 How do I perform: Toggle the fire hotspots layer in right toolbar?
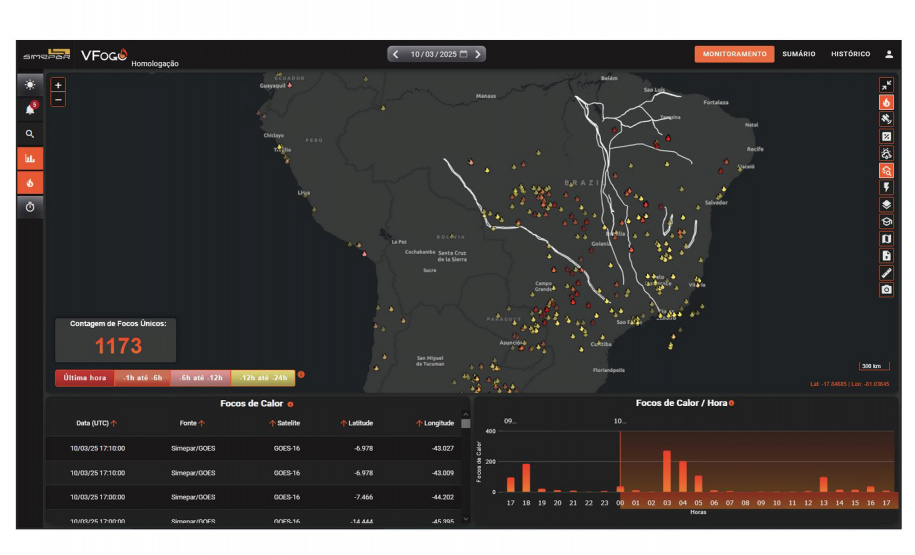point(886,102)
